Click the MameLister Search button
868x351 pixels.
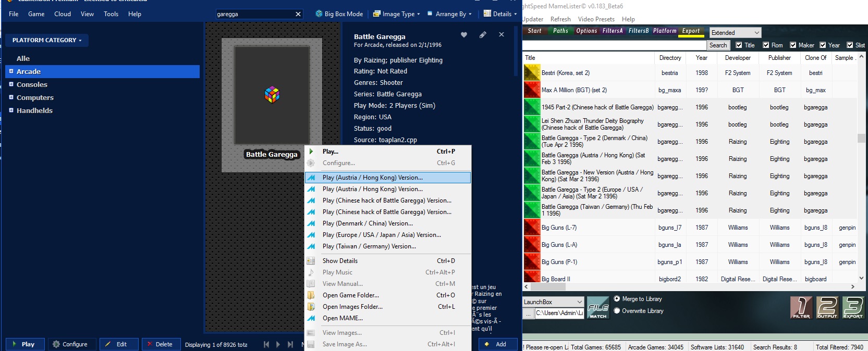point(718,45)
